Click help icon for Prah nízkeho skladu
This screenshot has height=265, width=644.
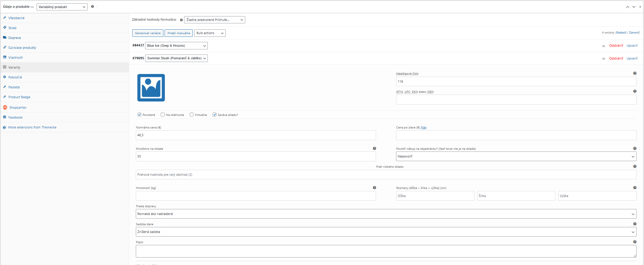point(634,166)
